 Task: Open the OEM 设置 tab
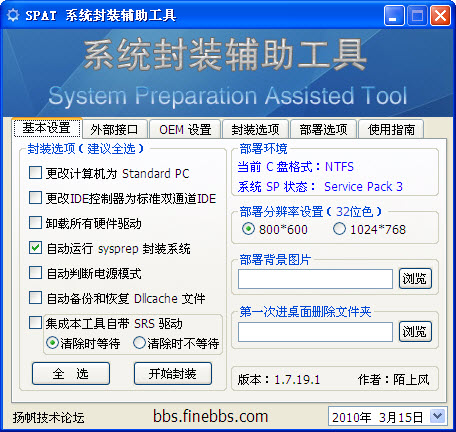(185, 129)
